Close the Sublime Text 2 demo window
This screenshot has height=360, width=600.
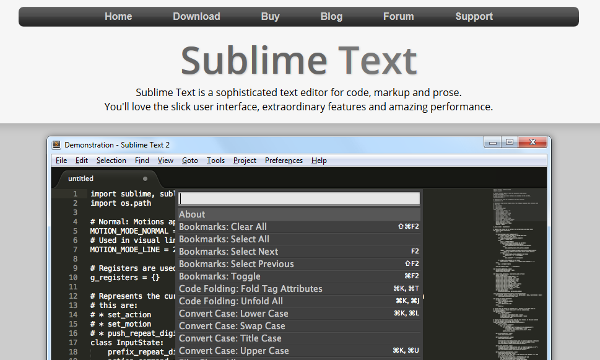click(x=533, y=142)
